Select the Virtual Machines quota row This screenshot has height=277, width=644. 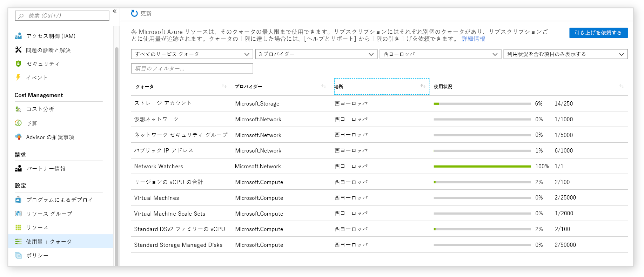coord(380,198)
